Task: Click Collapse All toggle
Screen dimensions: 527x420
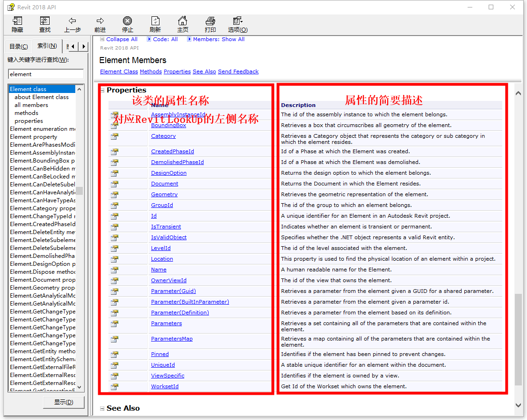Action: click(119, 39)
